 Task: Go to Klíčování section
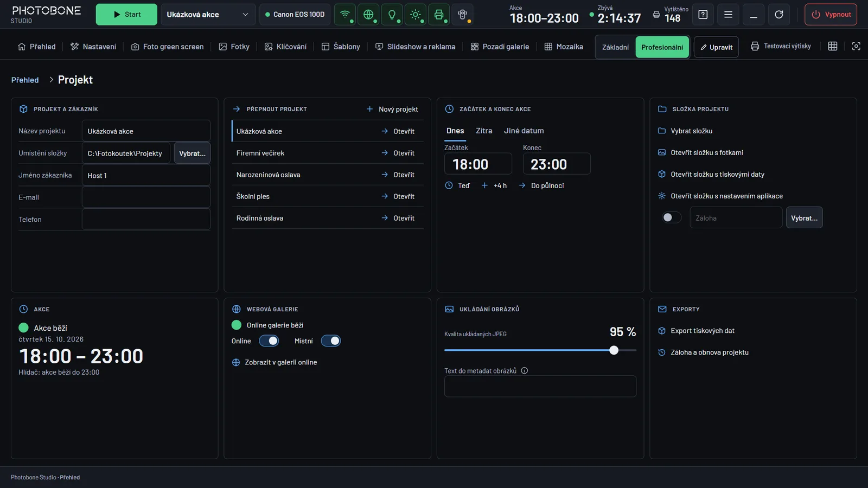pyautogui.click(x=285, y=47)
